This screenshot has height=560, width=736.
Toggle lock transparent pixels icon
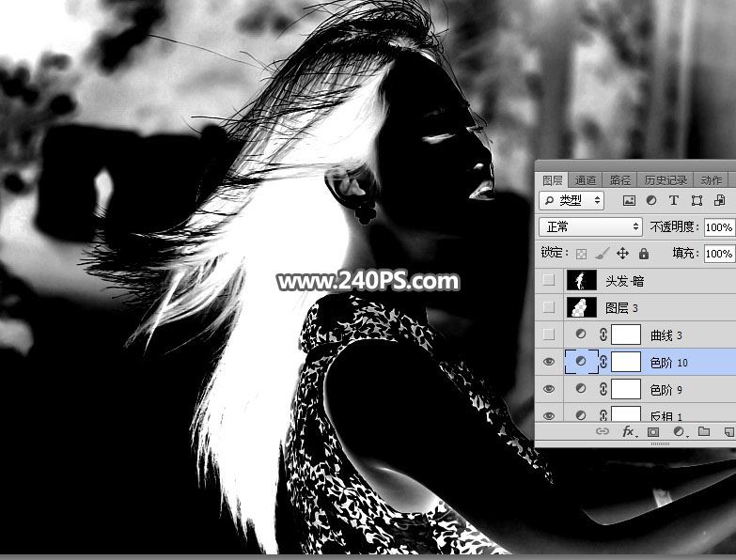point(581,254)
